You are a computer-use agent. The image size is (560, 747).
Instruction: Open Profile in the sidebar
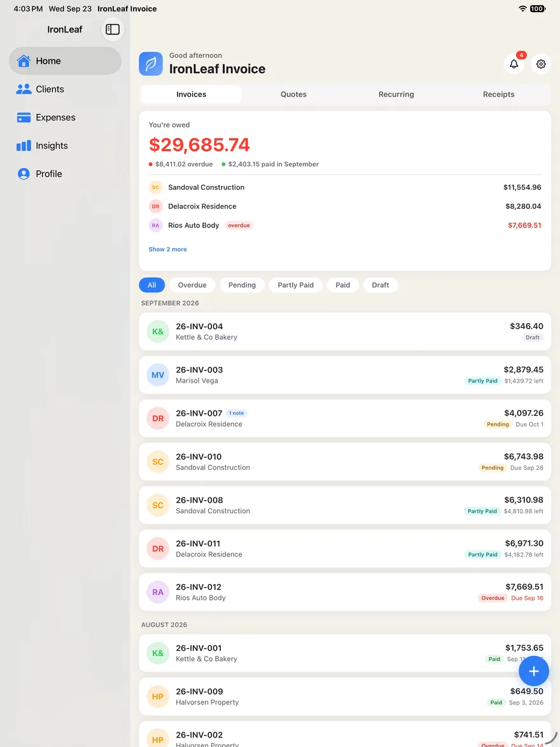point(65,174)
